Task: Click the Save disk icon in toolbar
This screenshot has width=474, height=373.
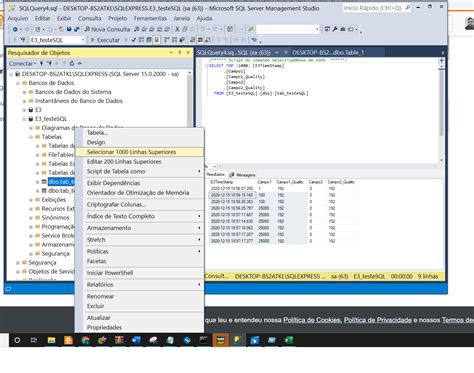Action: [x=69, y=29]
